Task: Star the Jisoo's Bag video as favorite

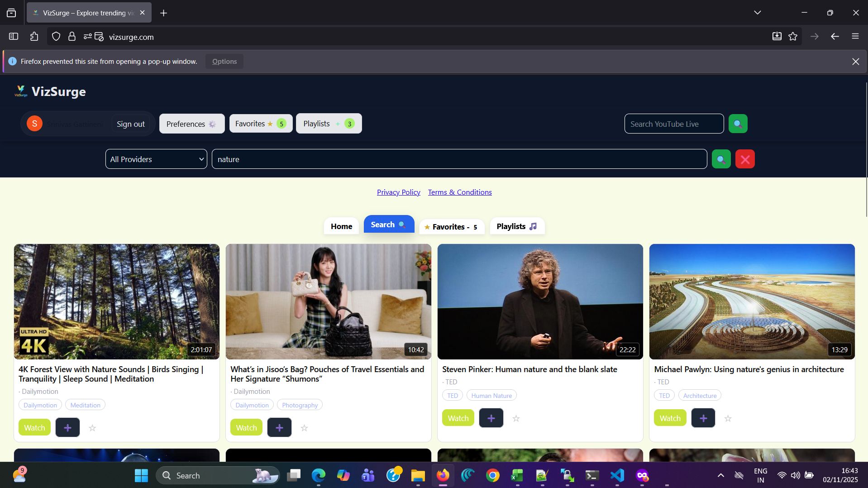Action: pyautogui.click(x=304, y=428)
